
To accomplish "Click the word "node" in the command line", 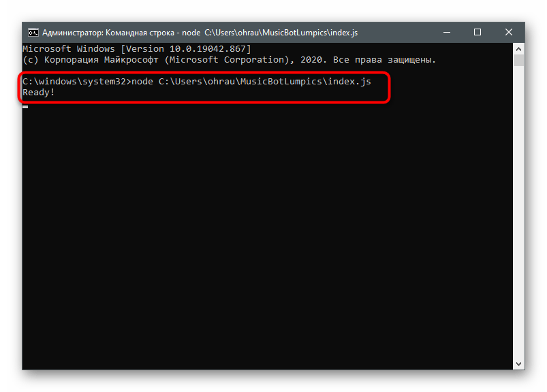I will (x=142, y=81).
